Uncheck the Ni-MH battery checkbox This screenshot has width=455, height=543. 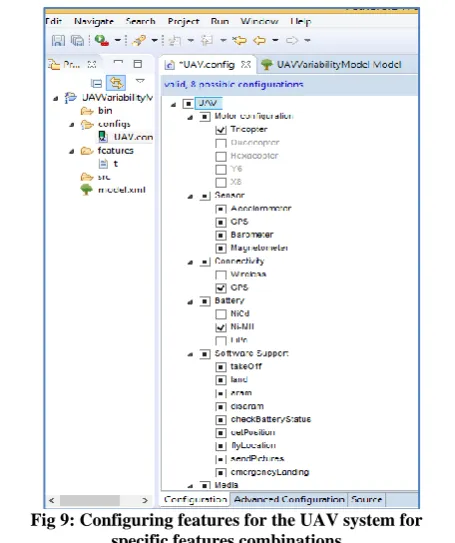coord(221,327)
